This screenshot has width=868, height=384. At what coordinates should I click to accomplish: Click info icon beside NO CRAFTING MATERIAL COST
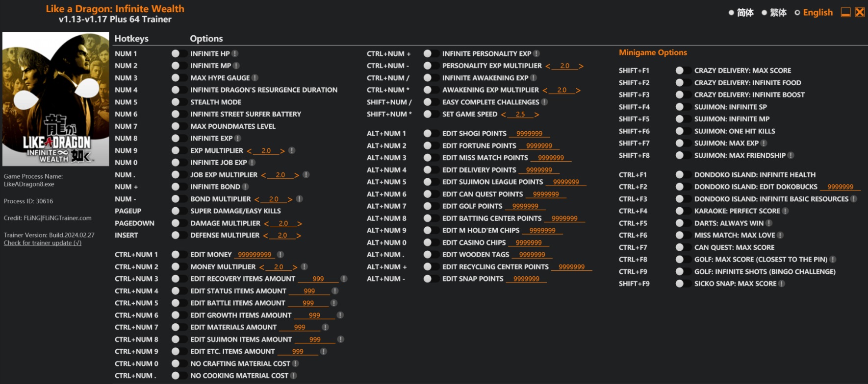(295, 364)
